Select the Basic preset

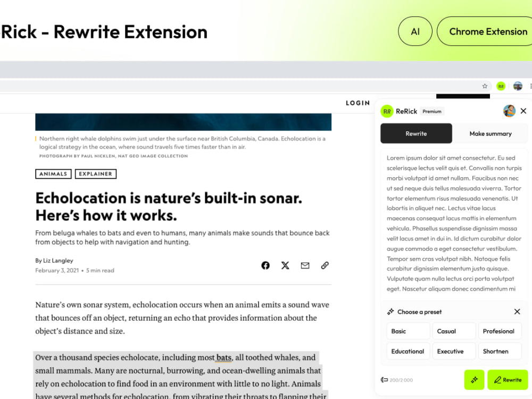408,331
